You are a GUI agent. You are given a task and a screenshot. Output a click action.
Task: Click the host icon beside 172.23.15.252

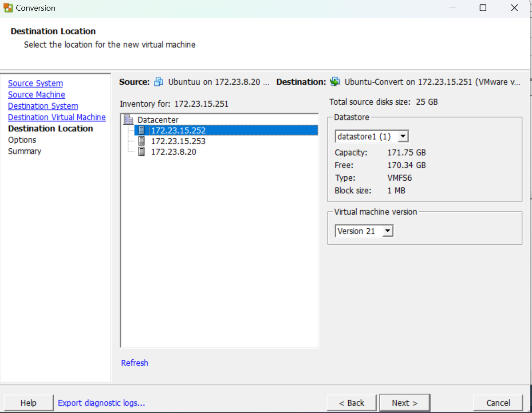coord(142,131)
